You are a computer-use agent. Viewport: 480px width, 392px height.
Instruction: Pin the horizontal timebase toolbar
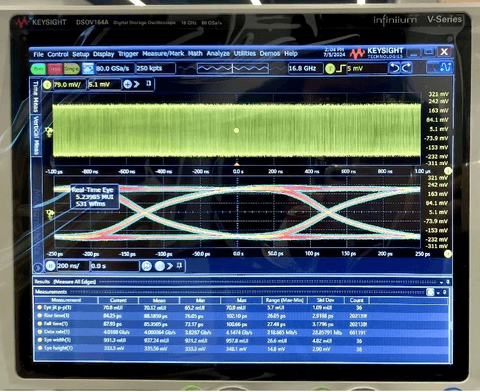[x=179, y=266]
